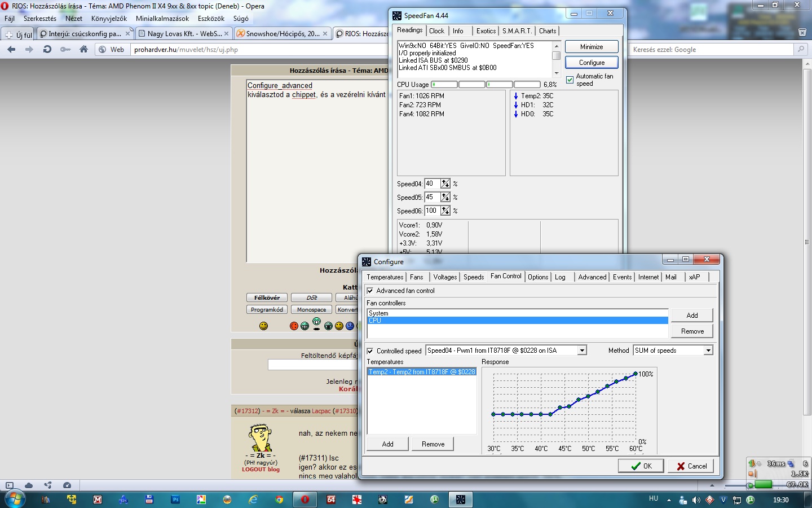This screenshot has height=508, width=812.
Task: Click the SpeedFan Configure button
Action: click(592, 63)
